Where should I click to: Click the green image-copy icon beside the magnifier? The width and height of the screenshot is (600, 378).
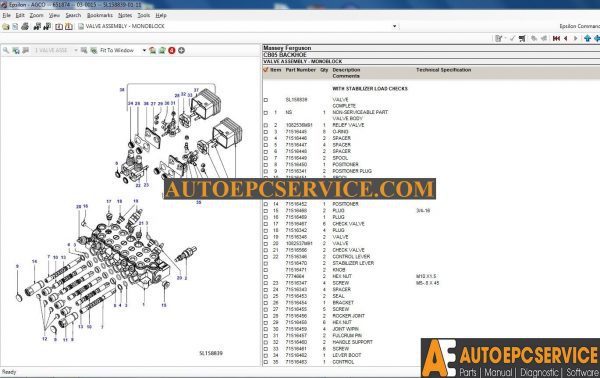click(16, 51)
